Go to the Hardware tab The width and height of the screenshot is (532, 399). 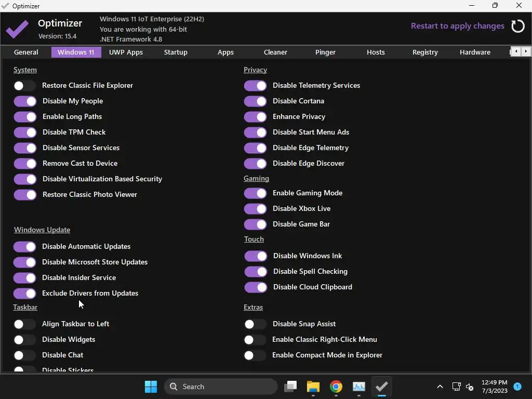pos(475,52)
